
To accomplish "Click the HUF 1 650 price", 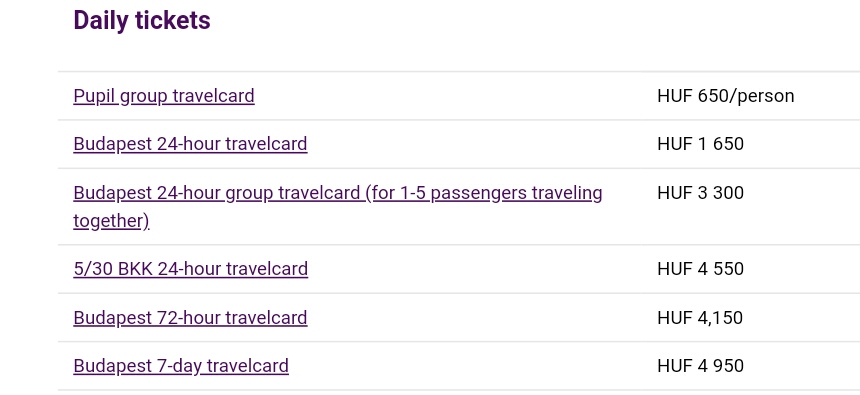I will (x=700, y=144).
